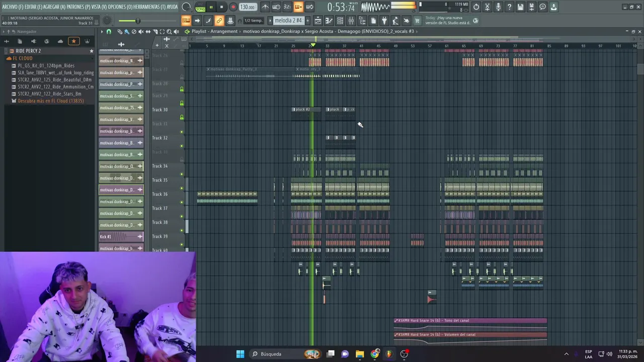Select the paint brush tool in playlist toolbar

(127, 32)
